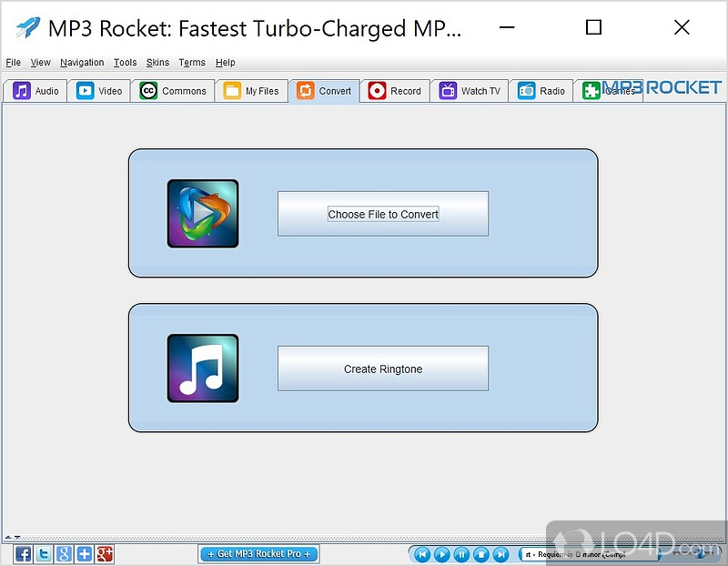Open the Help menu
This screenshot has height=566, width=728.
point(225,62)
